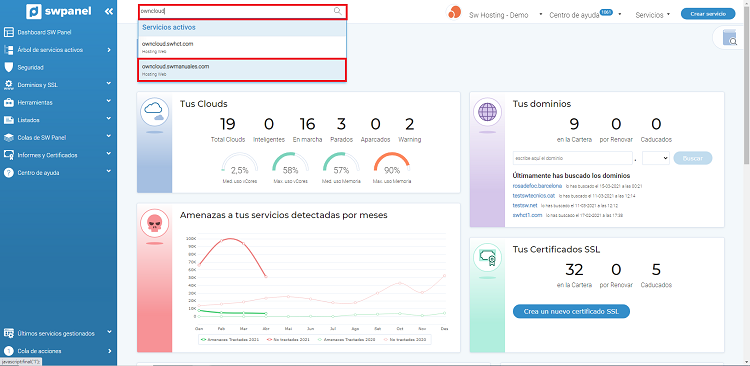750x366 pixels.
Task: Click the 3 Parados count
Action: coord(341,124)
